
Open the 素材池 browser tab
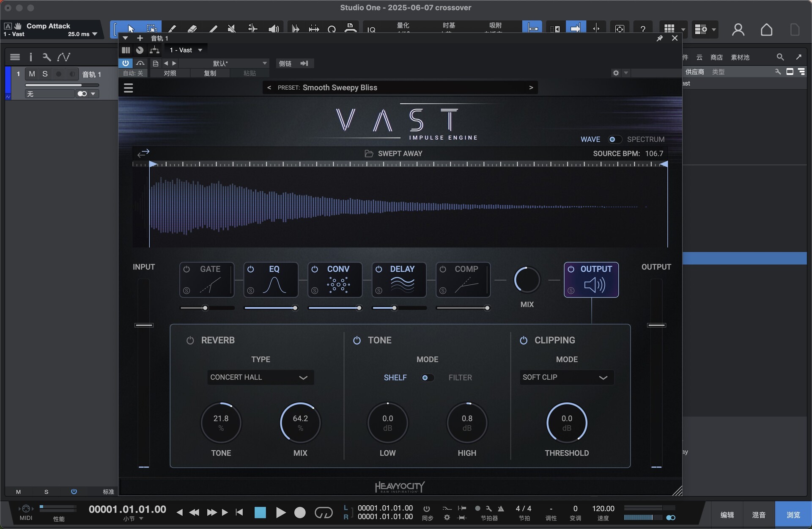pyautogui.click(x=740, y=57)
